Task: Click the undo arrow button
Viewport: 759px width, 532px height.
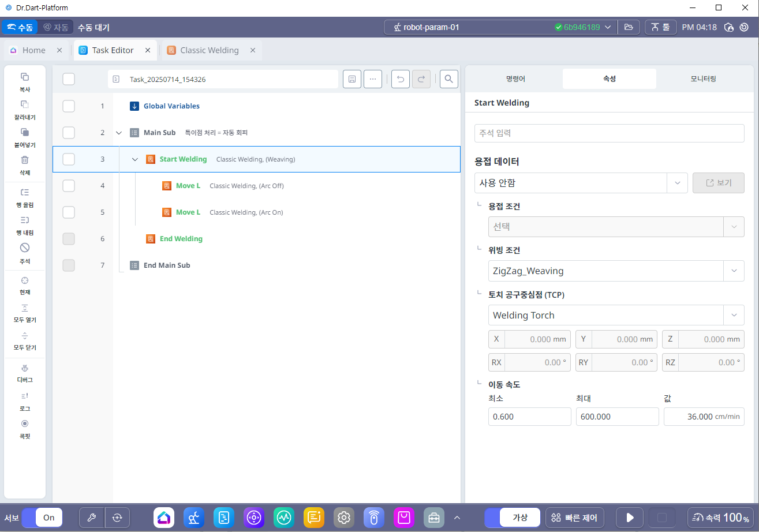Action: pyautogui.click(x=401, y=79)
